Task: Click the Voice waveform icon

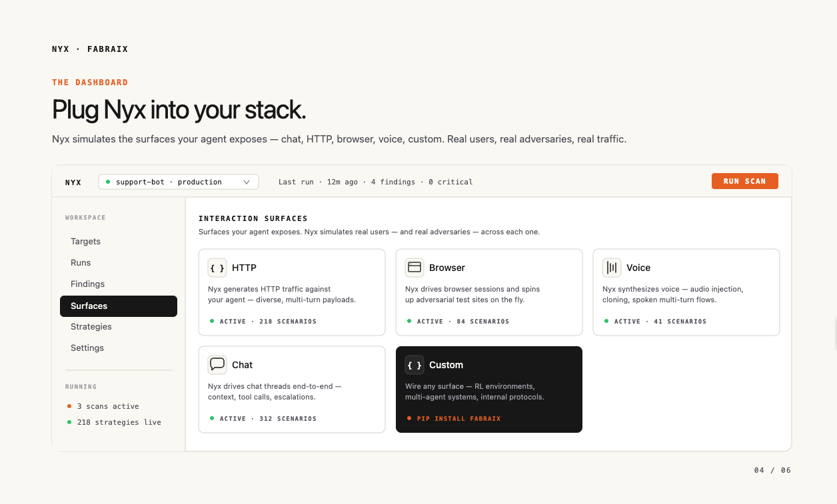Action: (x=612, y=268)
